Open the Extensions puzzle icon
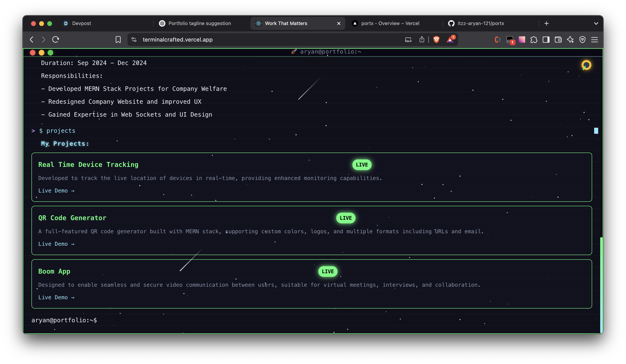The height and width of the screenshot is (364, 626). point(534,40)
